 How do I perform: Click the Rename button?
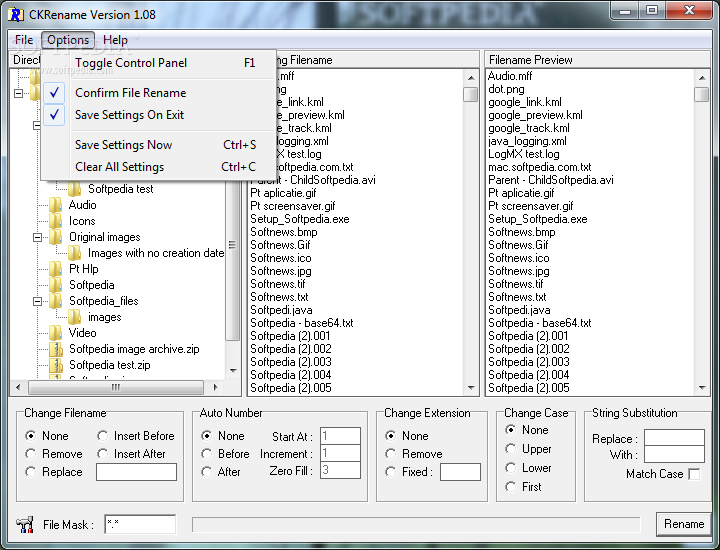coord(684,524)
